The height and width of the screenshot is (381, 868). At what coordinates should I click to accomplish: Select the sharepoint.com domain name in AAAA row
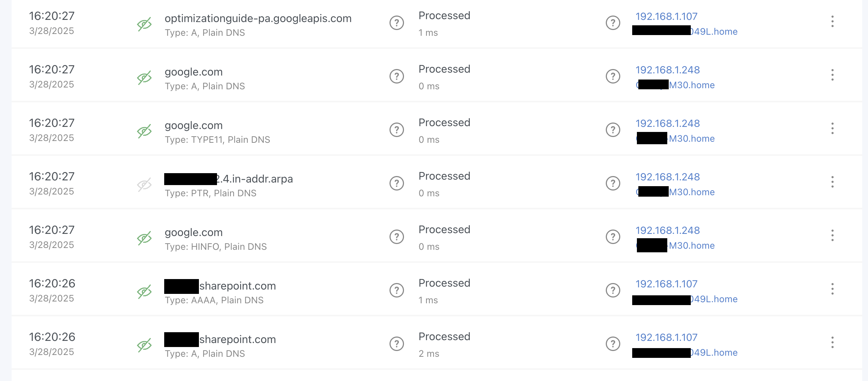[x=238, y=286]
